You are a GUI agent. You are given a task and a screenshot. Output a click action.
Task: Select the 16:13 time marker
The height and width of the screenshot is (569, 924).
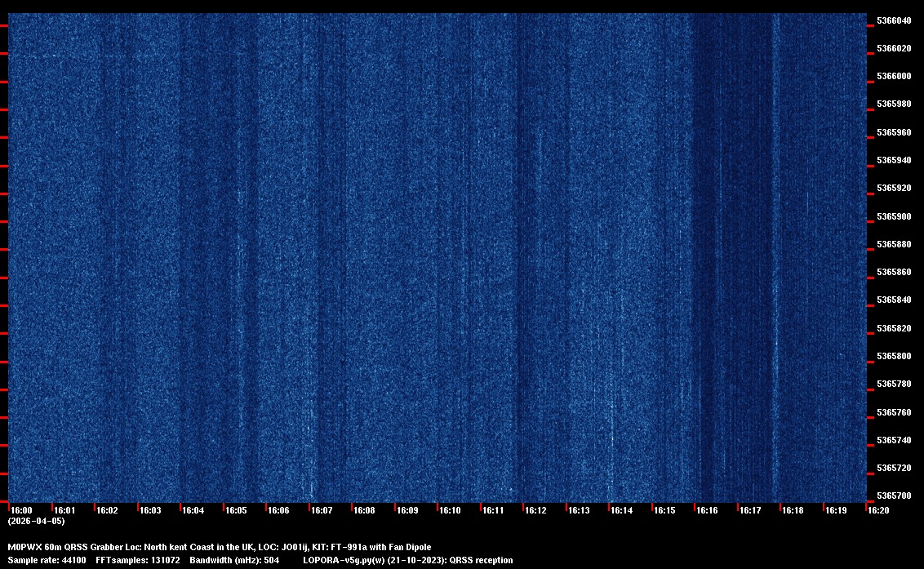[579, 510]
